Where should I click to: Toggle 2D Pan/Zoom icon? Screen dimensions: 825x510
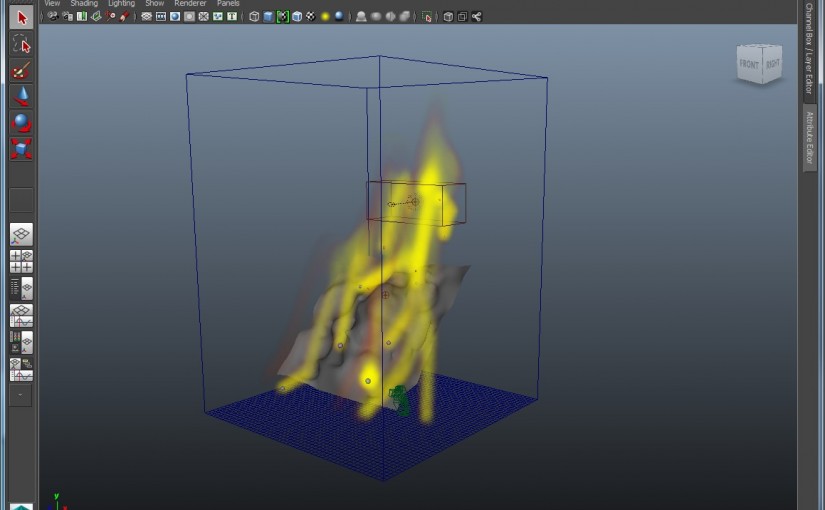pyautogui.click(x=110, y=16)
